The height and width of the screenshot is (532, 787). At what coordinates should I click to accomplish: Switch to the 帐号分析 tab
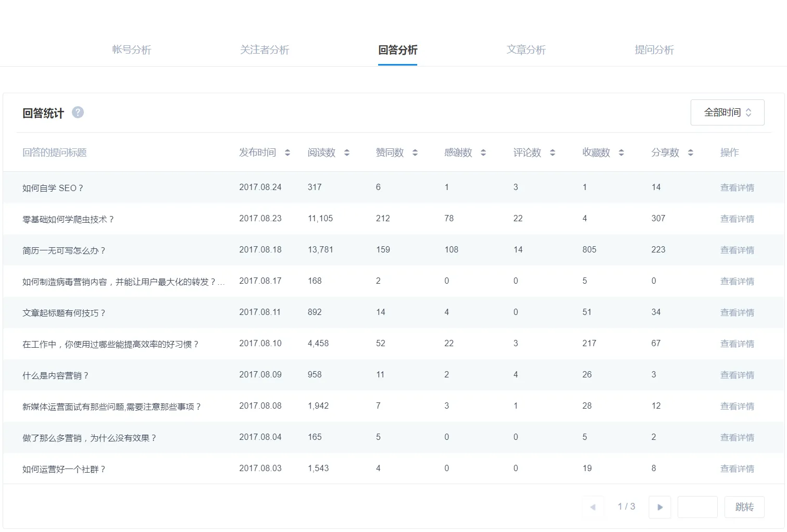(x=131, y=50)
